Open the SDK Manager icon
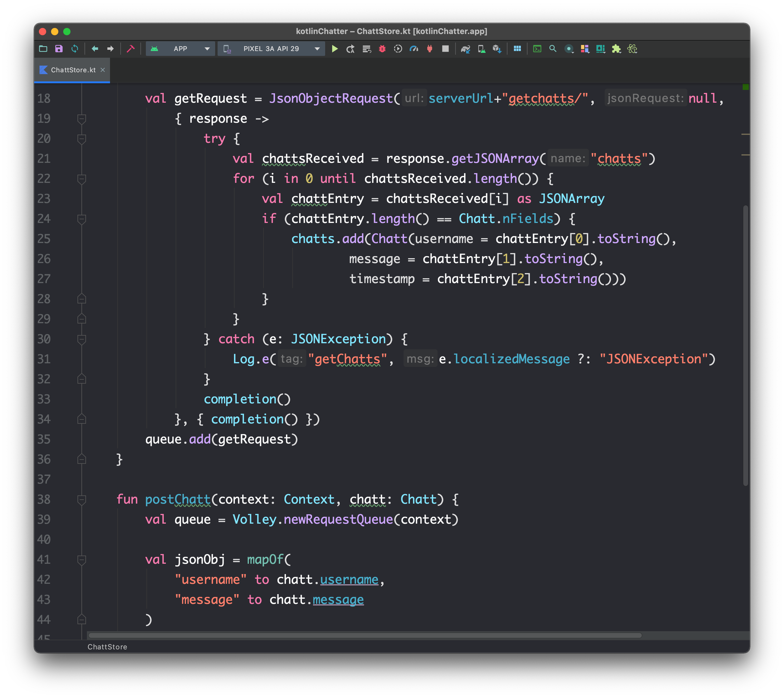 click(497, 49)
